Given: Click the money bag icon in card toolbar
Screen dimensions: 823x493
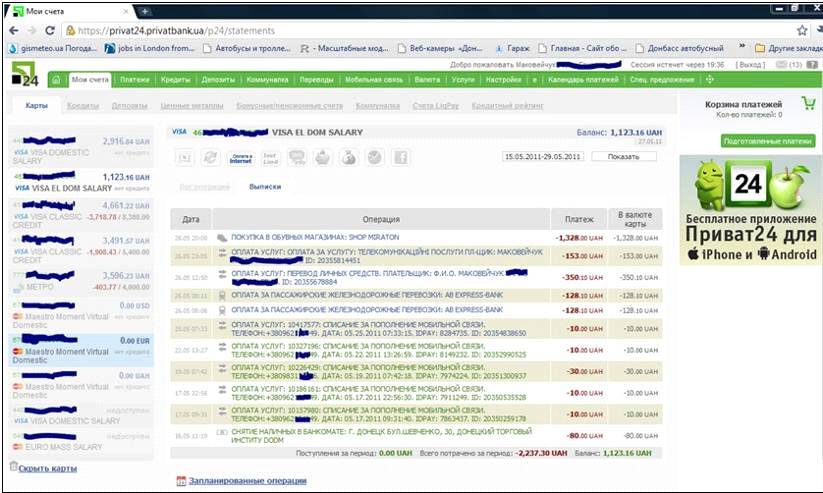Looking at the screenshot, I should tap(347, 157).
